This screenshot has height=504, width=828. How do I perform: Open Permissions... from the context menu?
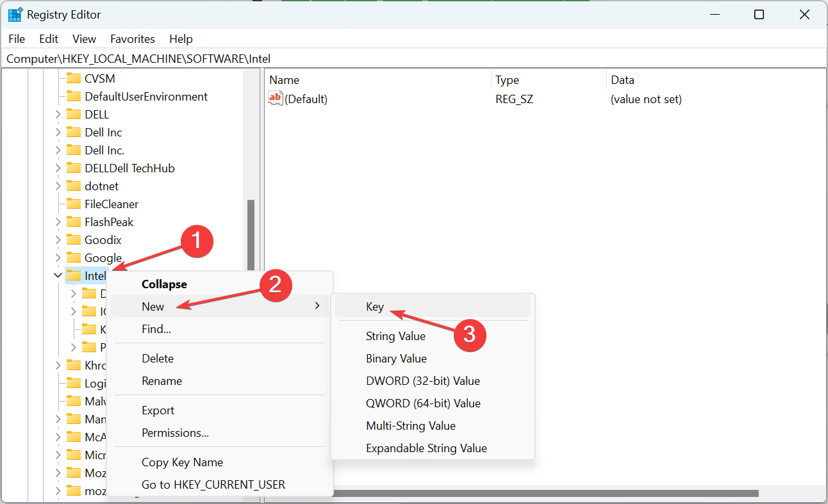[220, 433]
